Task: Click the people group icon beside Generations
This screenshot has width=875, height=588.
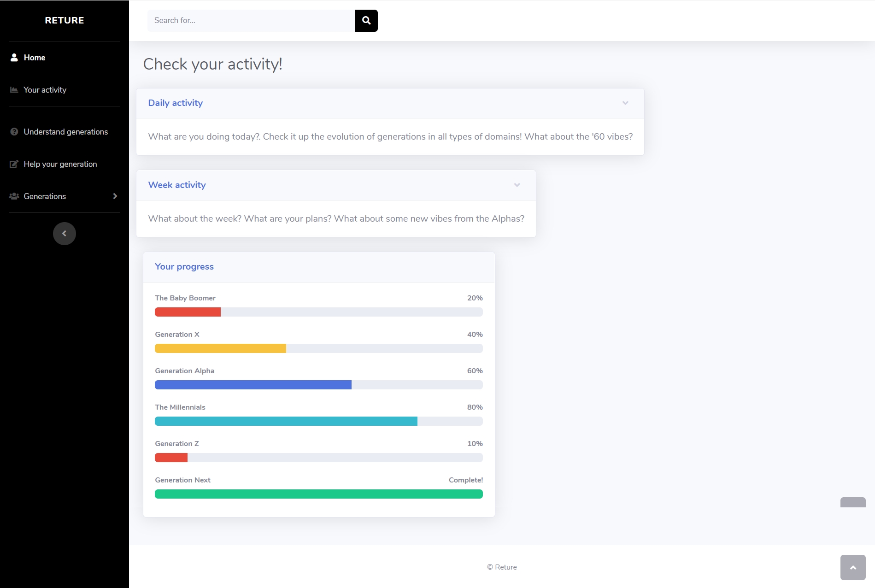Action: [14, 196]
